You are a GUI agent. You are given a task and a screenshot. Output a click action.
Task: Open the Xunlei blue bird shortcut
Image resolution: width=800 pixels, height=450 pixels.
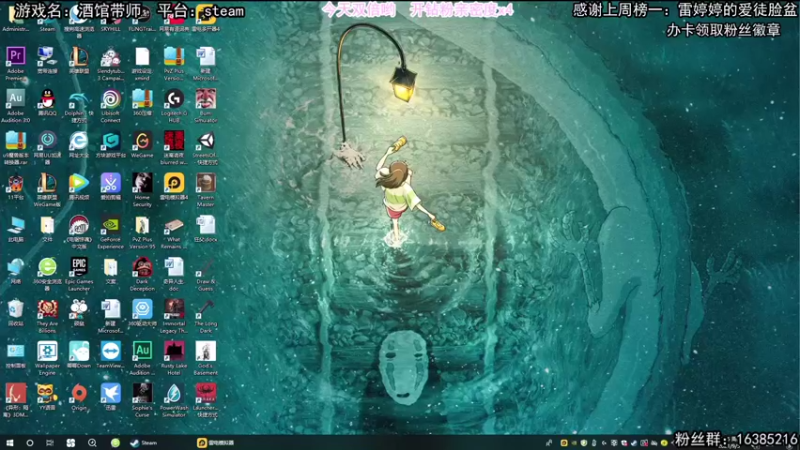pos(110,397)
